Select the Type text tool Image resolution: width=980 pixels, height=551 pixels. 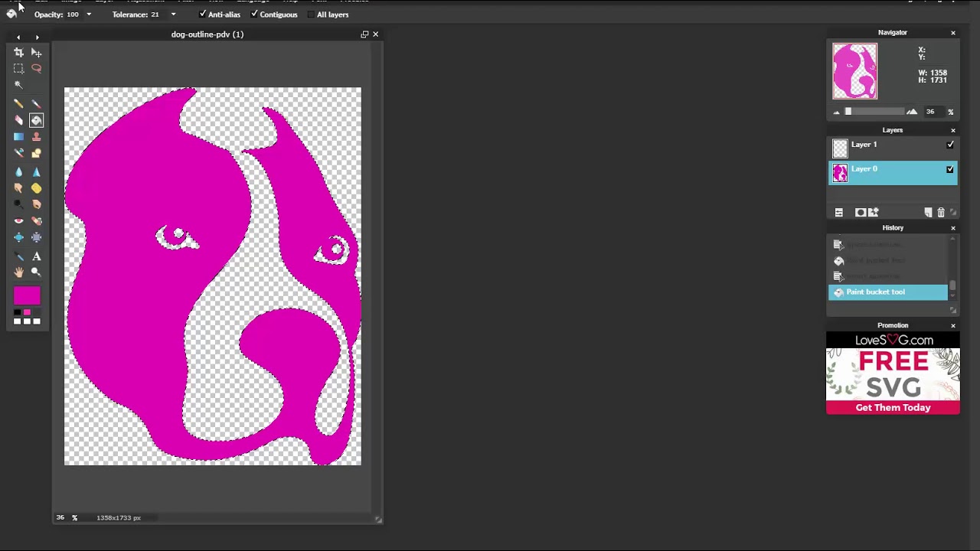pyautogui.click(x=36, y=257)
